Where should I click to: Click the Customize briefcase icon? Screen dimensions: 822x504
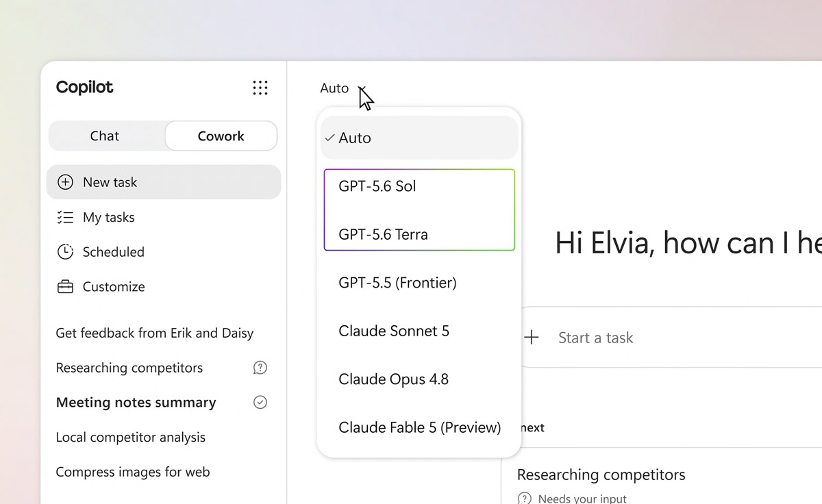65,286
